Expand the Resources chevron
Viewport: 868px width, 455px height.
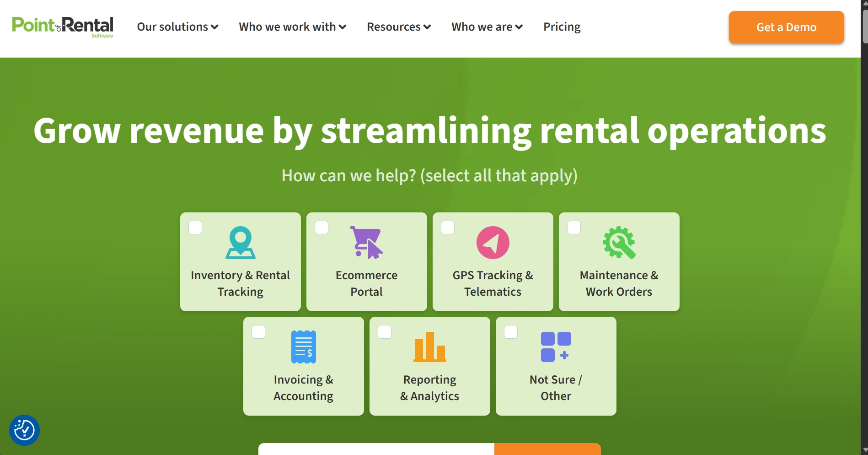tap(427, 27)
